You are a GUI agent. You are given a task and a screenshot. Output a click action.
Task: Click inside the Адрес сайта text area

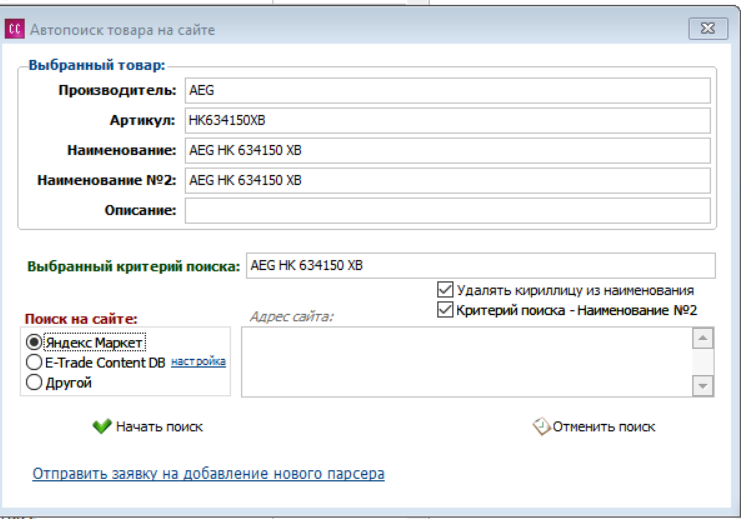[466, 362]
